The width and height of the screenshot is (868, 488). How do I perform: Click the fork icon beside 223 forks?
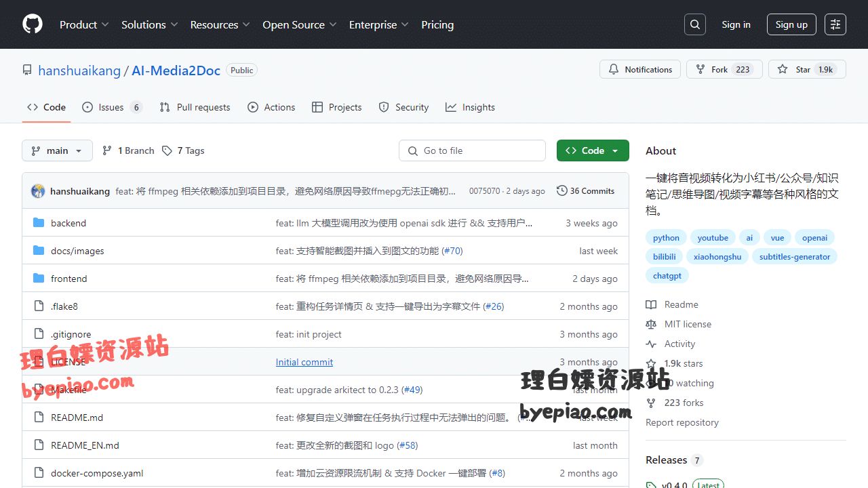[x=651, y=403]
